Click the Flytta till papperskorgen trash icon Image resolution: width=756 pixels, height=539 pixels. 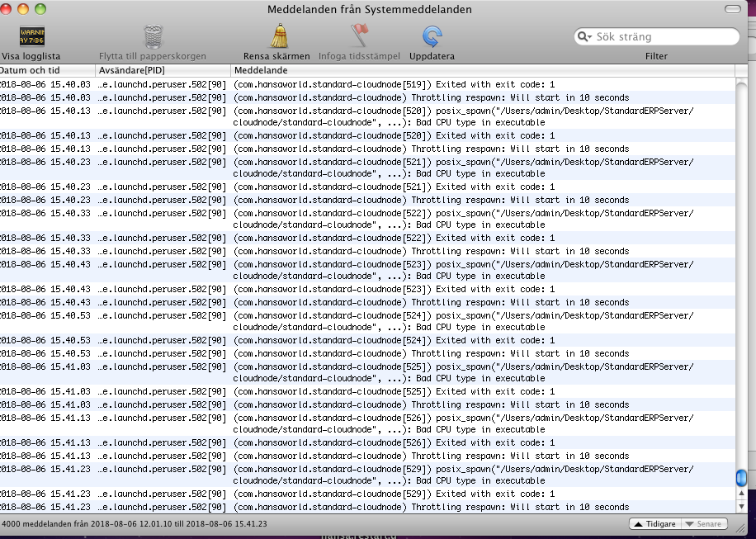pos(153,36)
